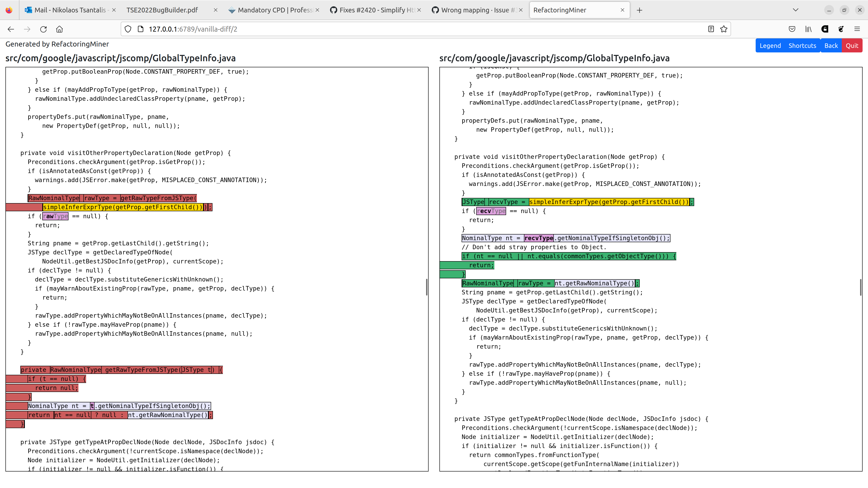The width and height of the screenshot is (868, 488).
Task: Open the Library toolbar icon
Action: [x=808, y=29]
